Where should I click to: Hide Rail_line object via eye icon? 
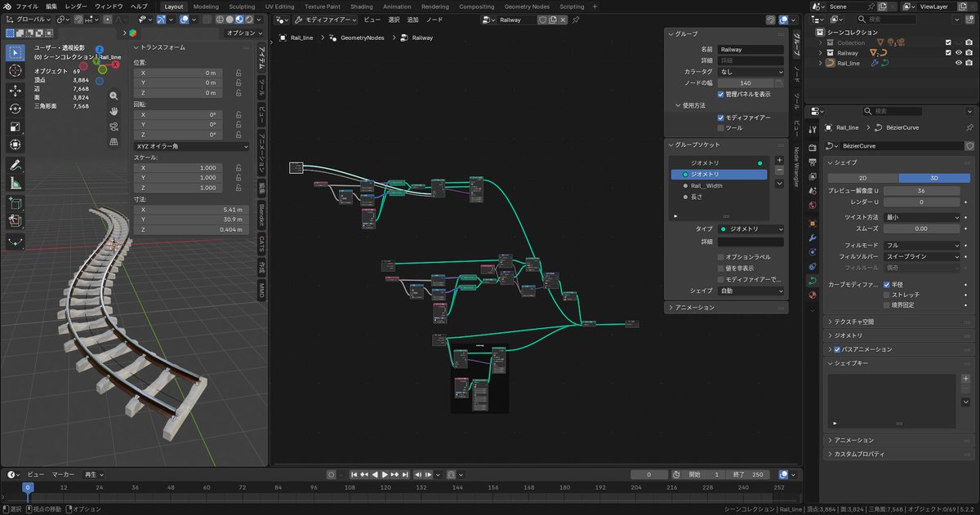coord(959,63)
